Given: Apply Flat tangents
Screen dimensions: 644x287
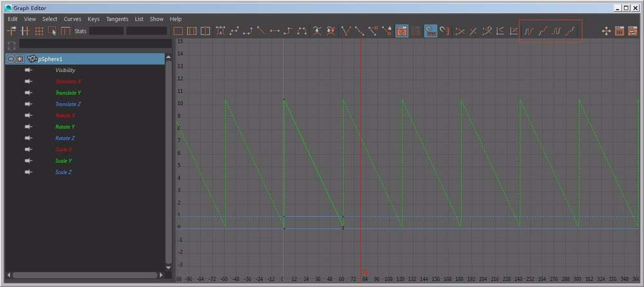Looking at the screenshot, I should click(x=274, y=31).
